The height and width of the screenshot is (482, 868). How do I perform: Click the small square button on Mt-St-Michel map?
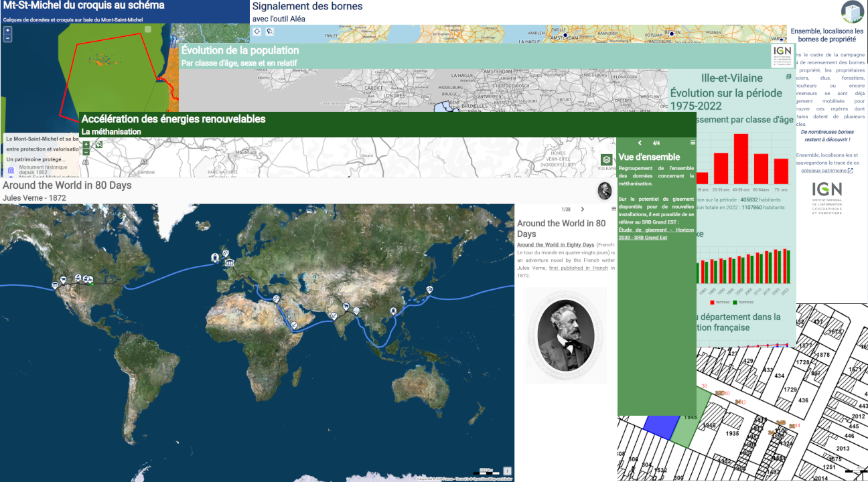coord(148,29)
